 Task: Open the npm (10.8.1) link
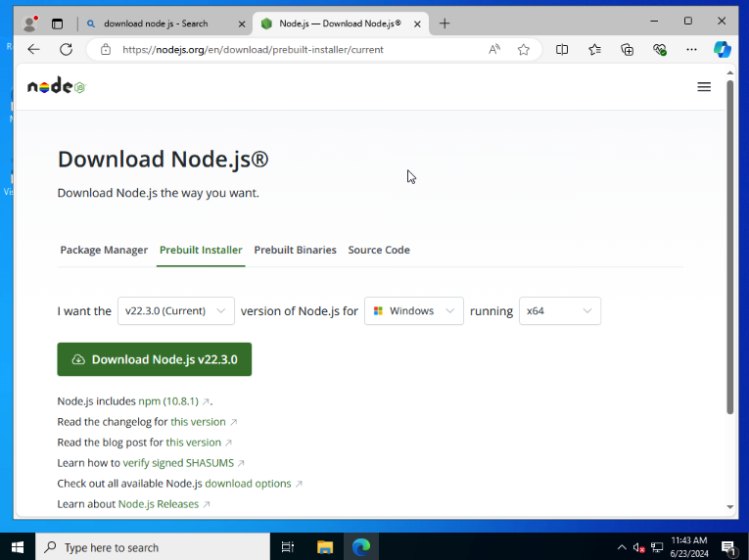click(x=168, y=400)
